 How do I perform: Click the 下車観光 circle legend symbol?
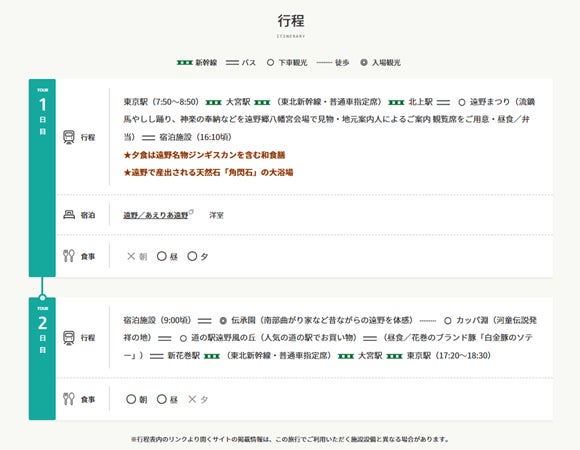[270, 62]
